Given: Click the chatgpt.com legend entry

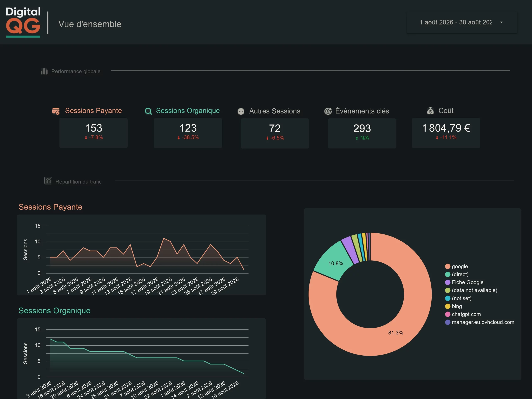Looking at the screenshot, I should click(x=463, y=314).
